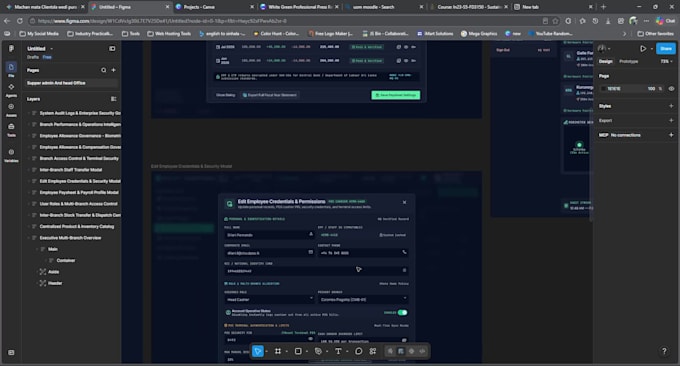This screenshot has height=366, width=680.
Task: Open the Move tool options dropdown arrow
Action: pyautogui.click(x=266, y=351)
